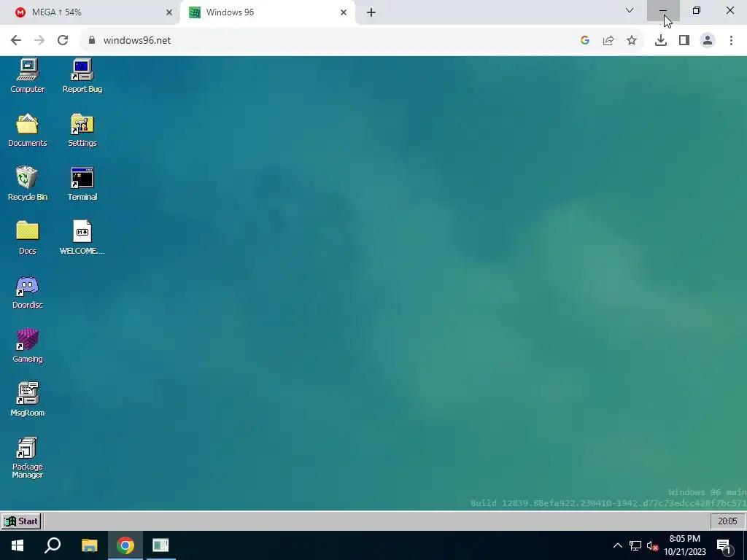Screen dimensions: 747x560
Task: Click the Windows 96 taskbar clock 20:05
Action: [727, 521]
